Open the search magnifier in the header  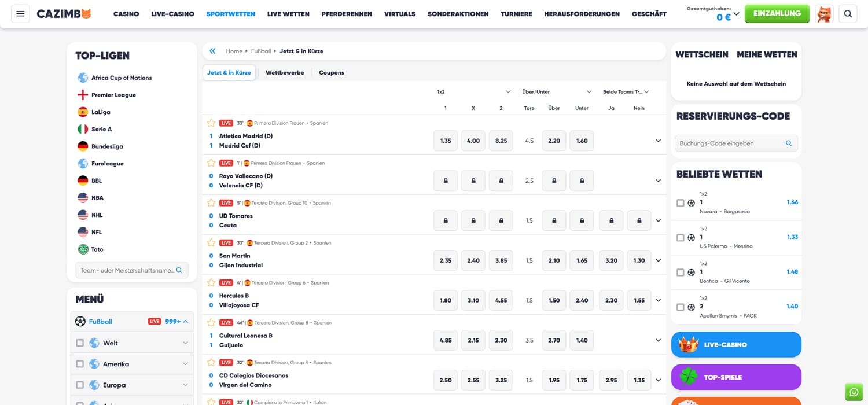[x=848, y=14]
